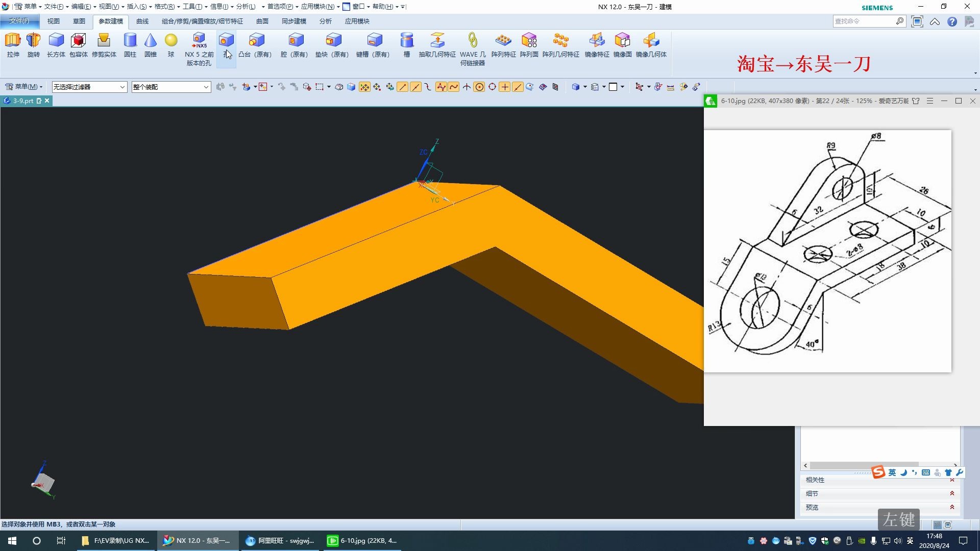This screenshot has width=980, height=551.
Task: Toggle the snap intersection point option
Action: pyautogui.click(x=467, y=87)
